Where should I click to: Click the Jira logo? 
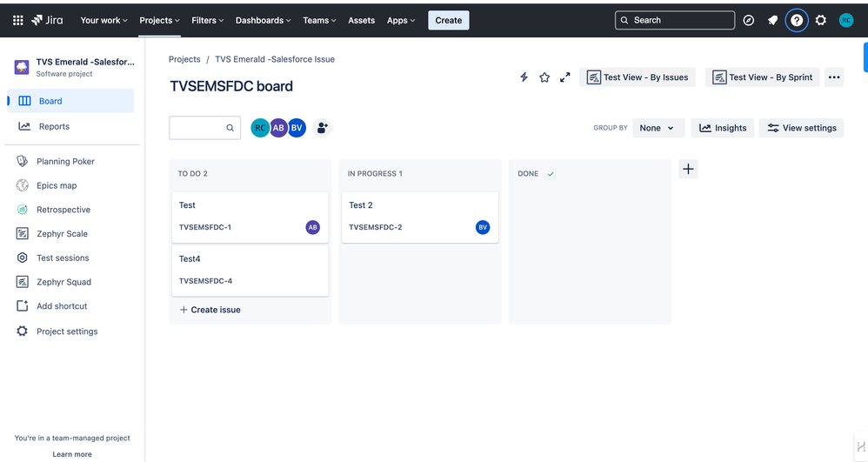(x=47, y=20)
